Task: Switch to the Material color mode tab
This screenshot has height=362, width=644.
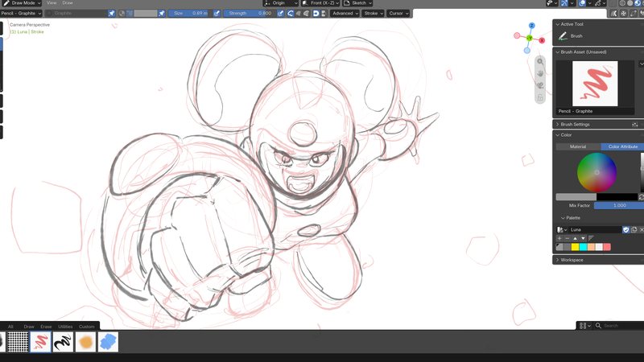Action: pos(578,146)
